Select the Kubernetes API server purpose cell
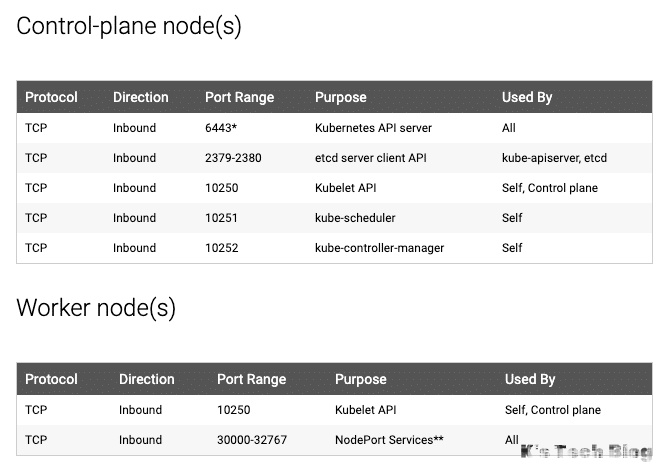668x473 pixels. (373, 128)
